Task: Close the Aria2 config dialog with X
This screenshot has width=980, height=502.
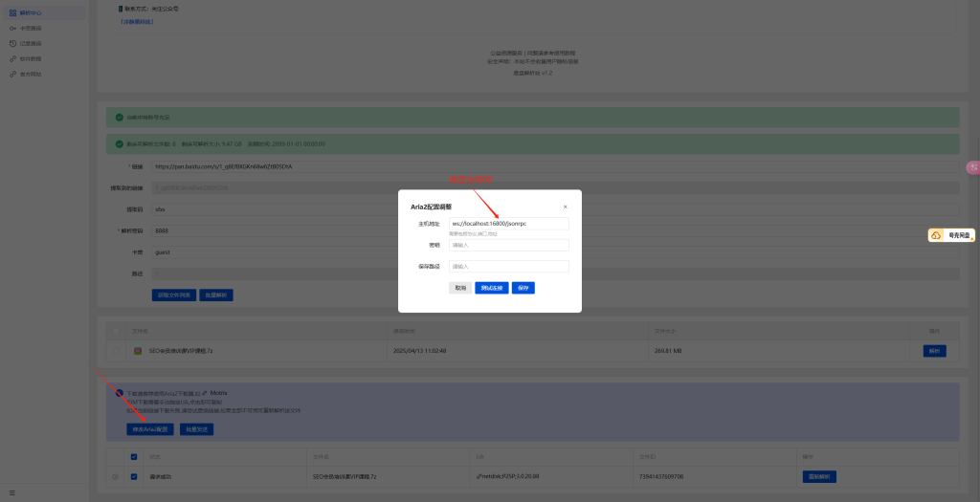Action: 565,207
